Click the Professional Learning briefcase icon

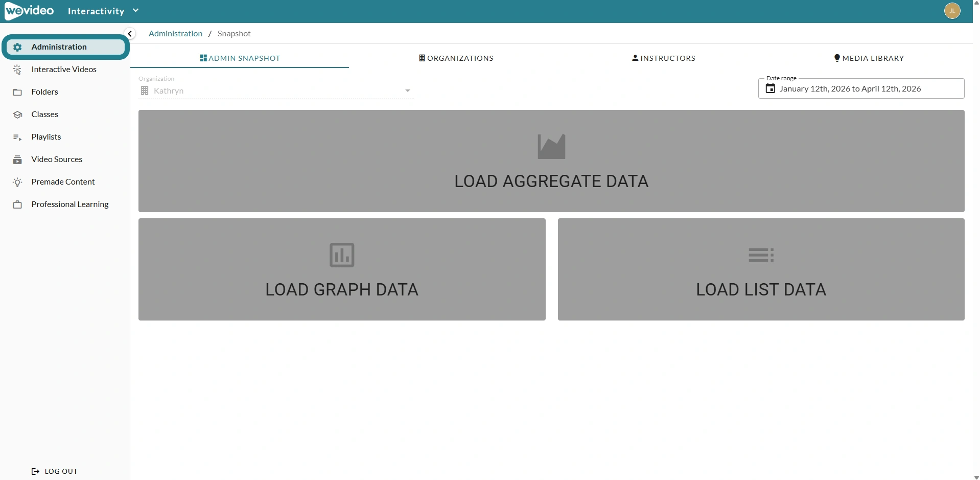17,204
